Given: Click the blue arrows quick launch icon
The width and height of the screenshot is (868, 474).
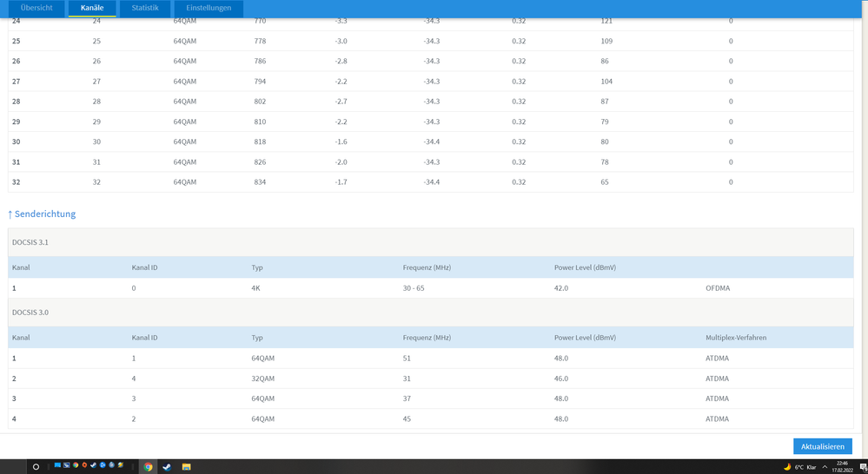Looking at the screenshot, I should 103,465.
